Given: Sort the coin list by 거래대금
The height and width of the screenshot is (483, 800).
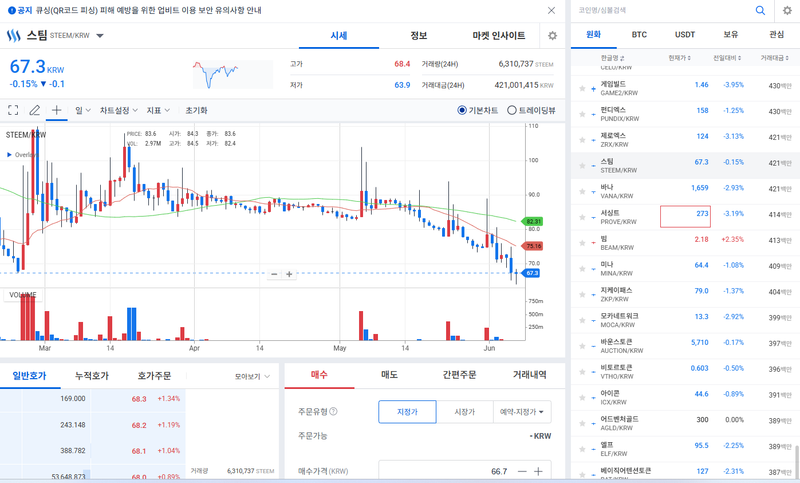Looking at the screenshot, I should [x=774, y=58].
